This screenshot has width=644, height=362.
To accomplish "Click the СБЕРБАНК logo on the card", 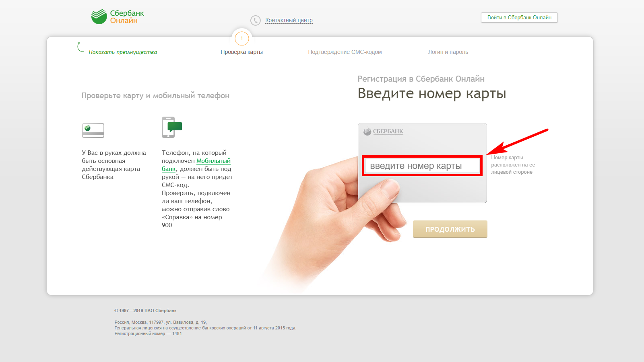I will (x=383, y=132).
